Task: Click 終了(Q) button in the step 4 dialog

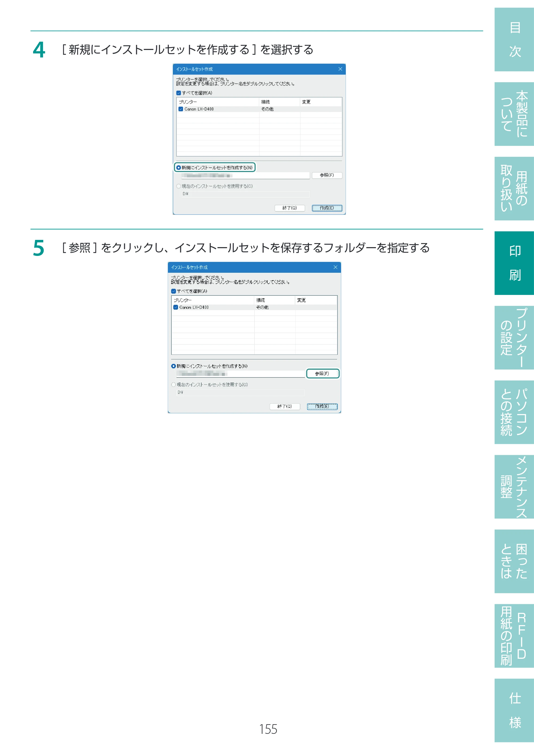Action: pyautogui.click(x=289, y=208)
